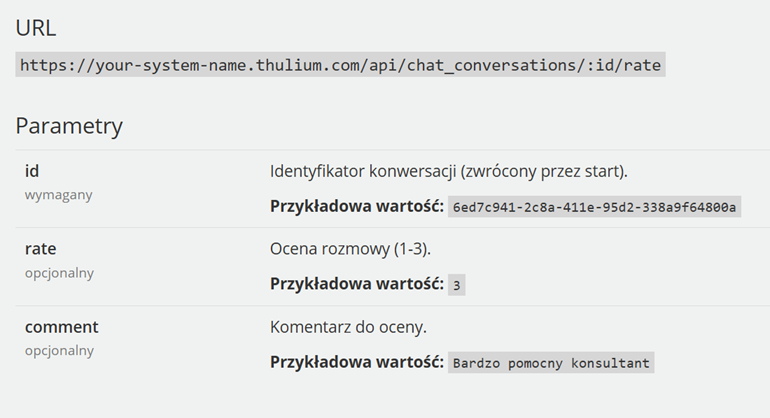Click the wymagany label under id
Image resolution: width=770 pixels, height=418 pixels.
58,195
